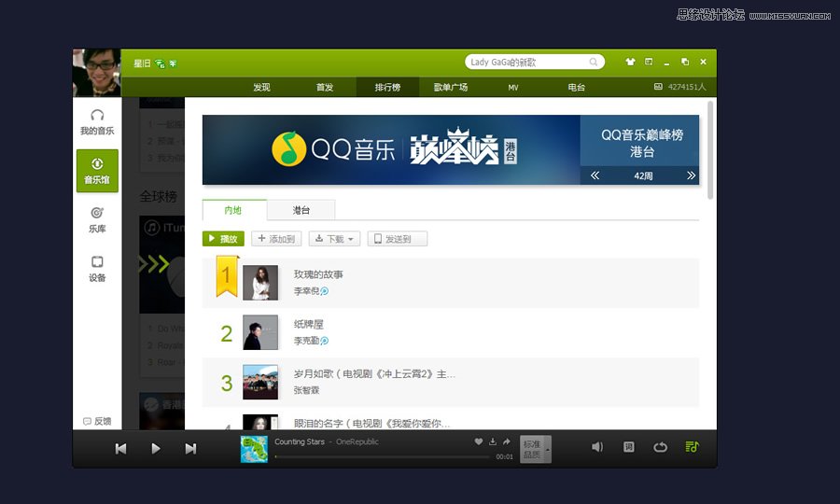Open the 歌单广场 tab
Viewport: 840px width, 504px height.
tap(451, 88)
